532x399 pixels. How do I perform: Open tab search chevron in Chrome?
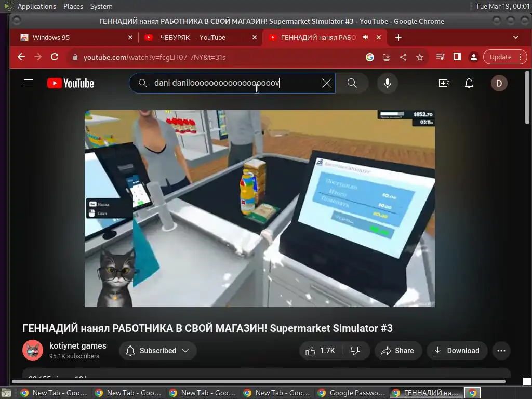pyautogui.click(x=516, y=37)
